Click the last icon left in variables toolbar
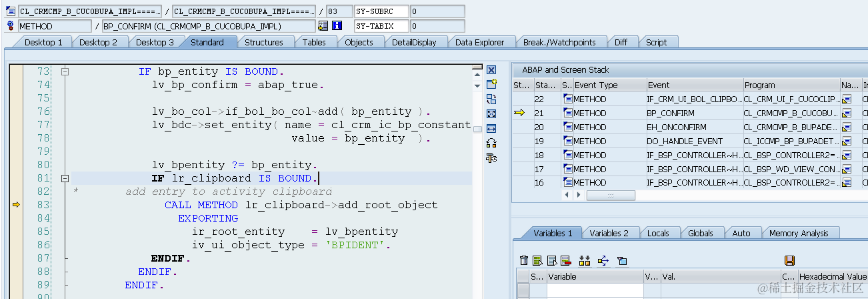Screen dimensions: 868x299 tap(622, 260)
